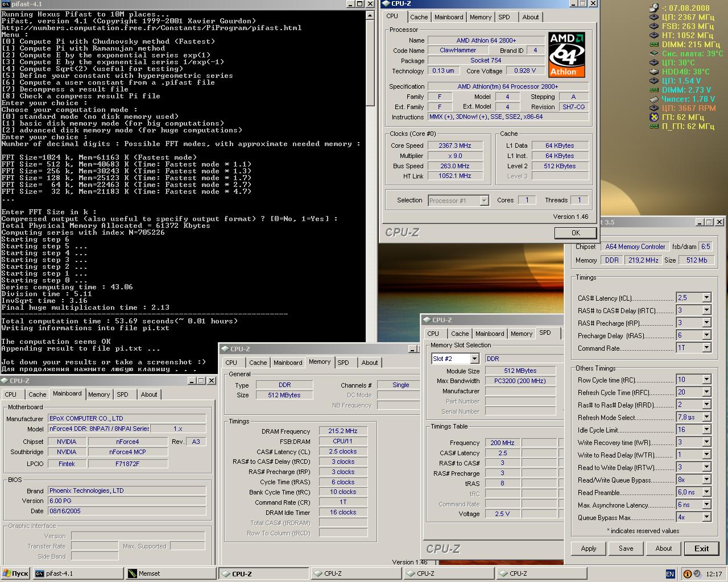Image resolution: width=728 pixels, height=582 pixels.
Task: Click Core Speed 2367.3 MHz field
Action: coord(455,145)
